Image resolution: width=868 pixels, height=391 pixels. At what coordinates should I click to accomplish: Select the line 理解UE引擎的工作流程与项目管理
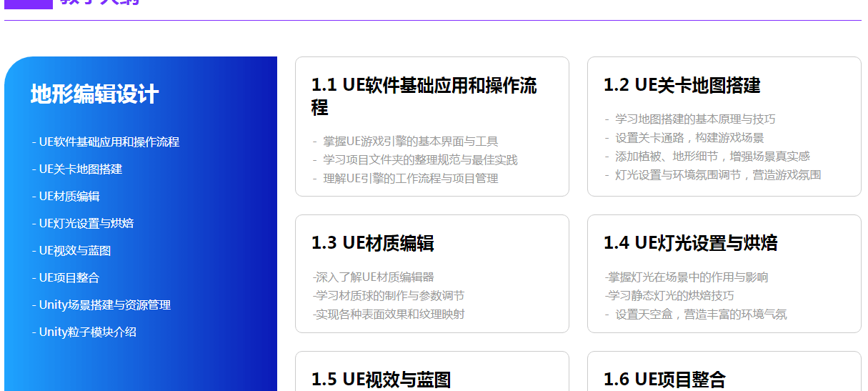coord(405,179)
